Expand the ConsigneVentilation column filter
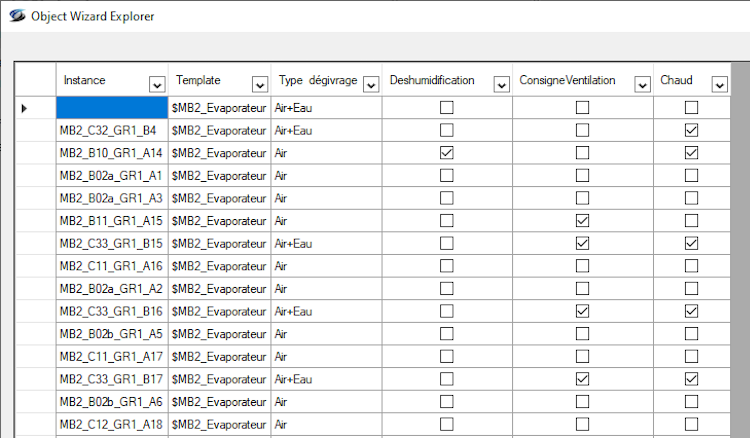750x438 pixels. pyautogui.click(x=643, y=85)
